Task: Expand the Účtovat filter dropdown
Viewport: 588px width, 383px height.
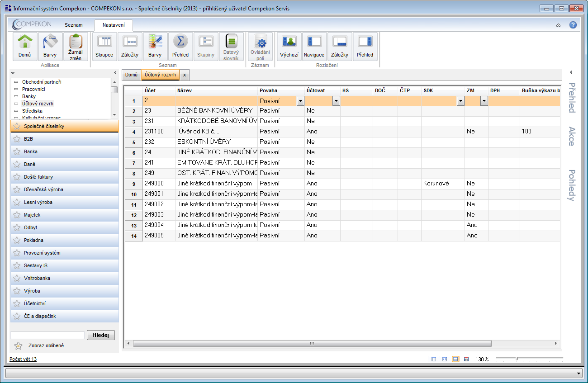Action: [x=336, y=101]
